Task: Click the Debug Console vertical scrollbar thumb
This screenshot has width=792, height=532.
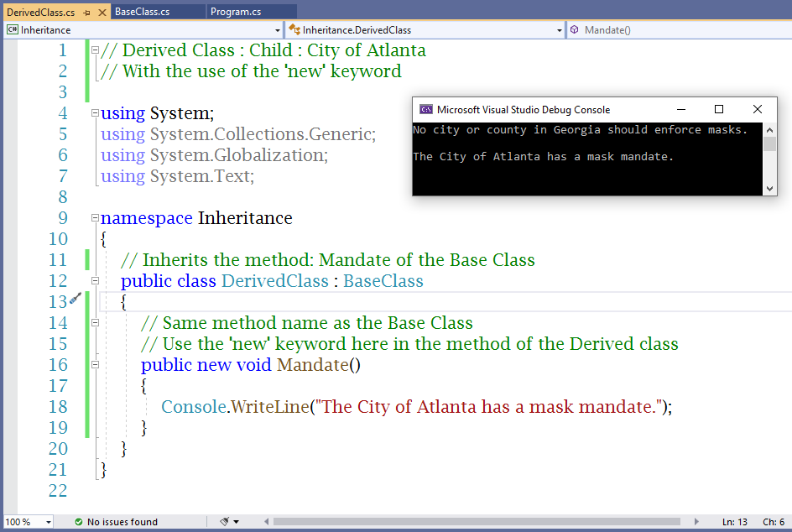Action: click(x=769, y=144)
